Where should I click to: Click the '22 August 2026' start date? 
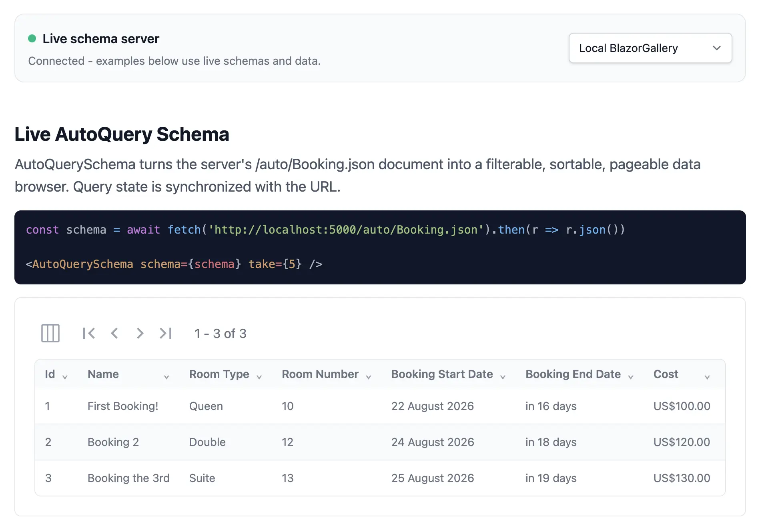(433, 406)
